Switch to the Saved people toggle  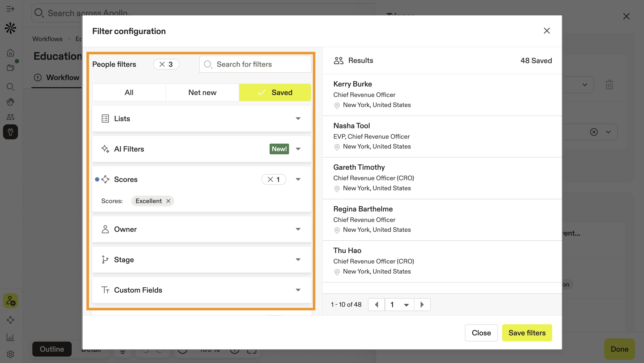coord(275,92)
